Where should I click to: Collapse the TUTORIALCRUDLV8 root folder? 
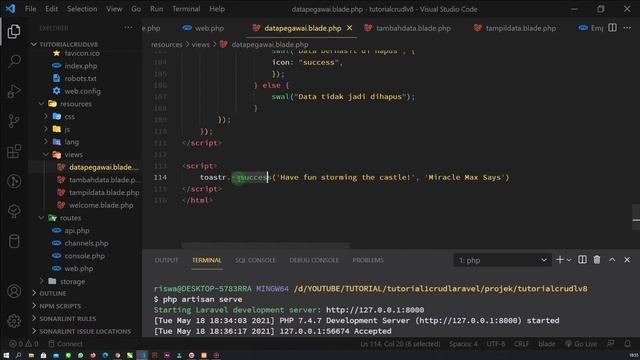click(x=34, y=44)
